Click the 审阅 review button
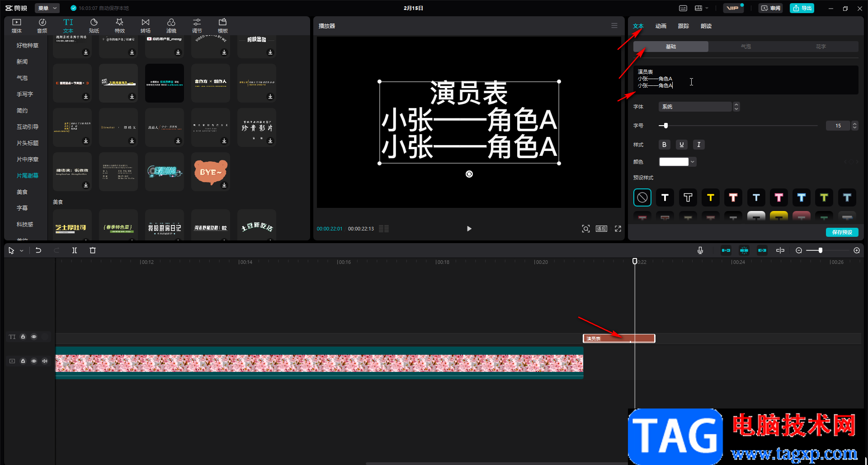868x465 pixels. (x=771, y=8)
